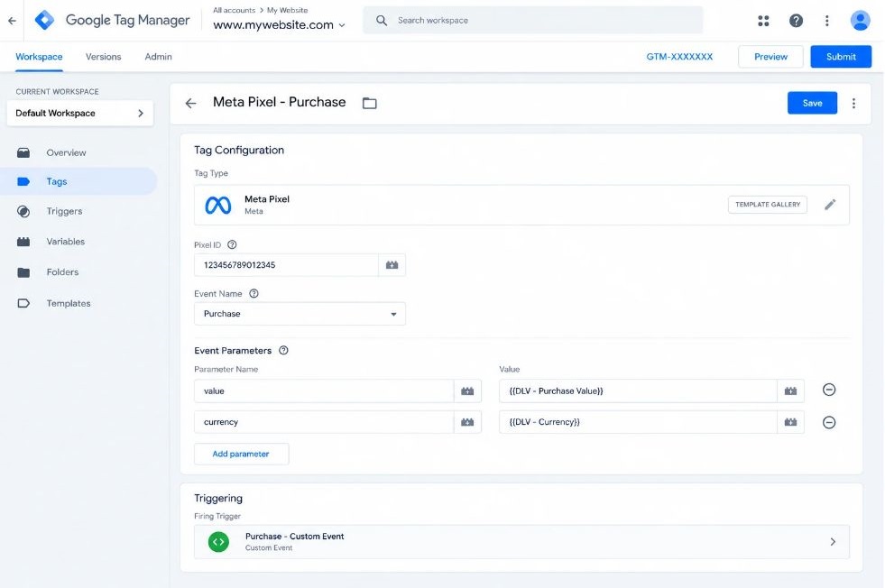This screenshot has width=885, height=588.
Task: Open Purchase - Custom Event trigger chevron
Action: 833,542
